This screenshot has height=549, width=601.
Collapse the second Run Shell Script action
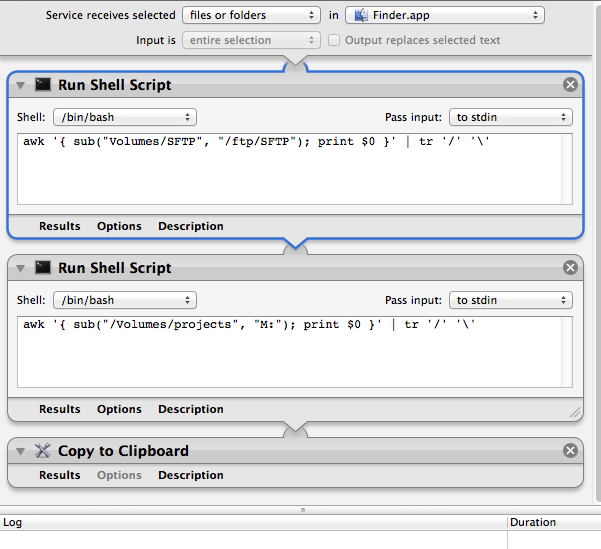point(21,268)
